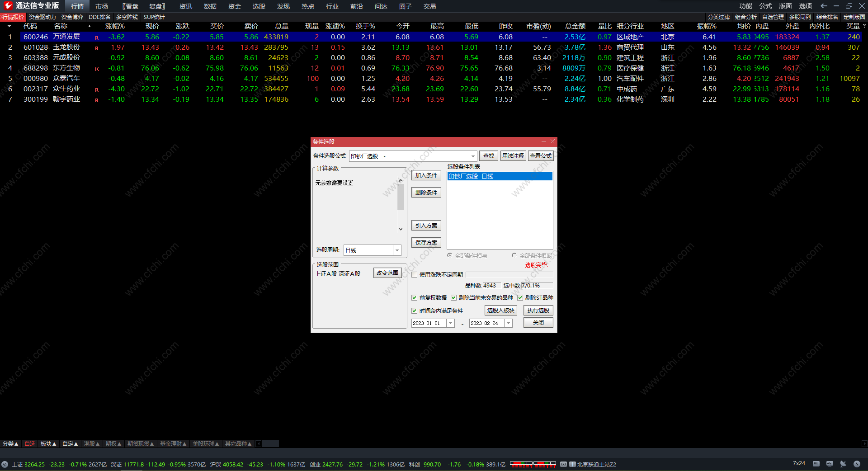Toggle 剔除当前未交易的品种 checkbox
Viewport: 868px width, 471px height.
click(x=454, y=297)
